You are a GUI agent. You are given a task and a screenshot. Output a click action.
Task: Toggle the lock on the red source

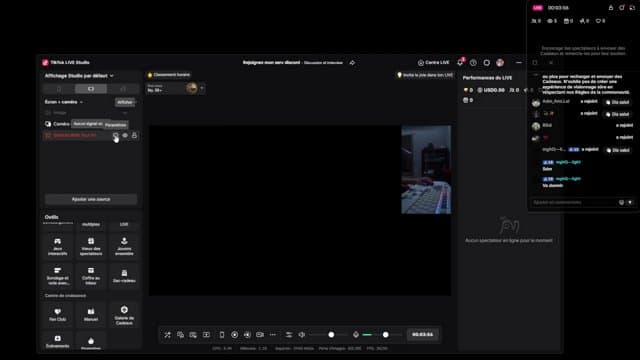click(x=134, y=136)
